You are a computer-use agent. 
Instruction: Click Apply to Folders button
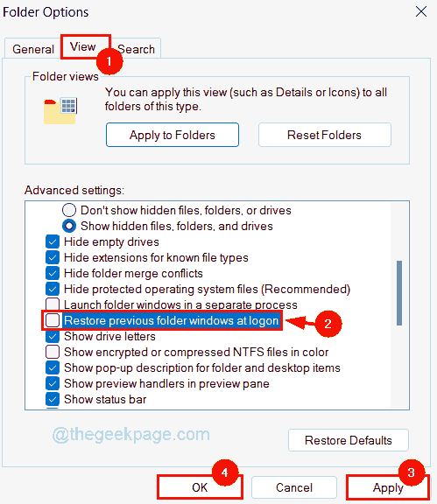tap(173, 135)
